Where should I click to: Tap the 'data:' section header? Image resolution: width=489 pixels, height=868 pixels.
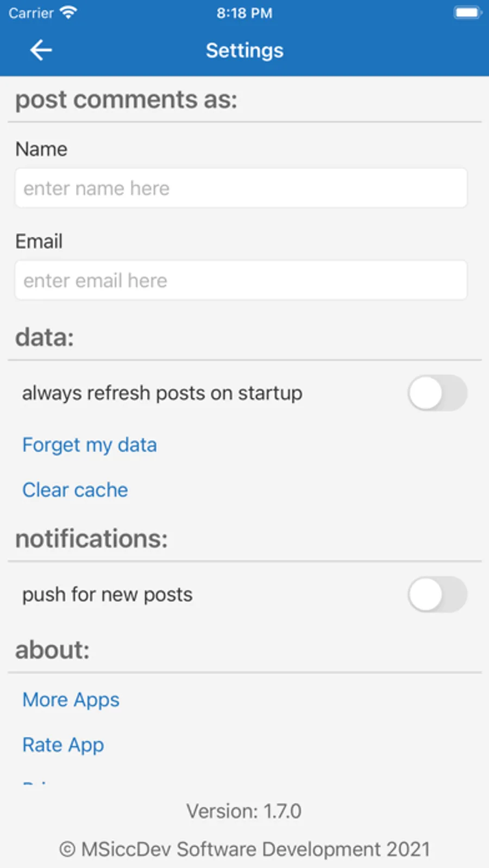45,337
